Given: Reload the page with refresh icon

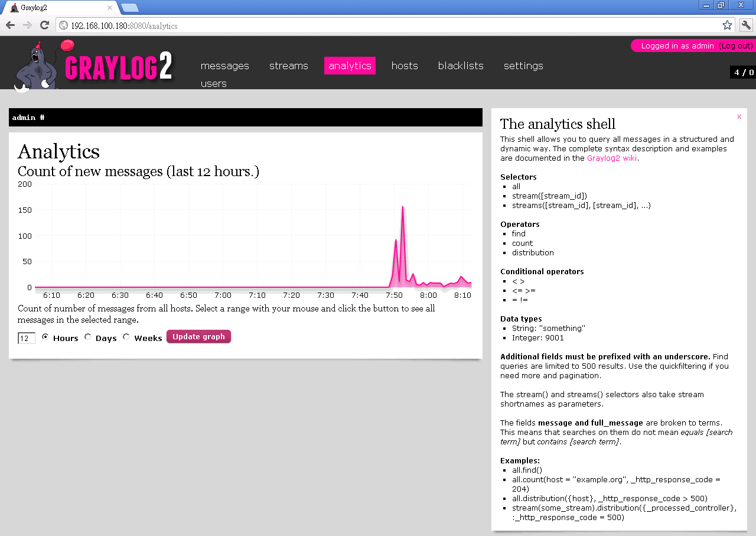Looking at the screenshot, I should (x=44, y=25).
